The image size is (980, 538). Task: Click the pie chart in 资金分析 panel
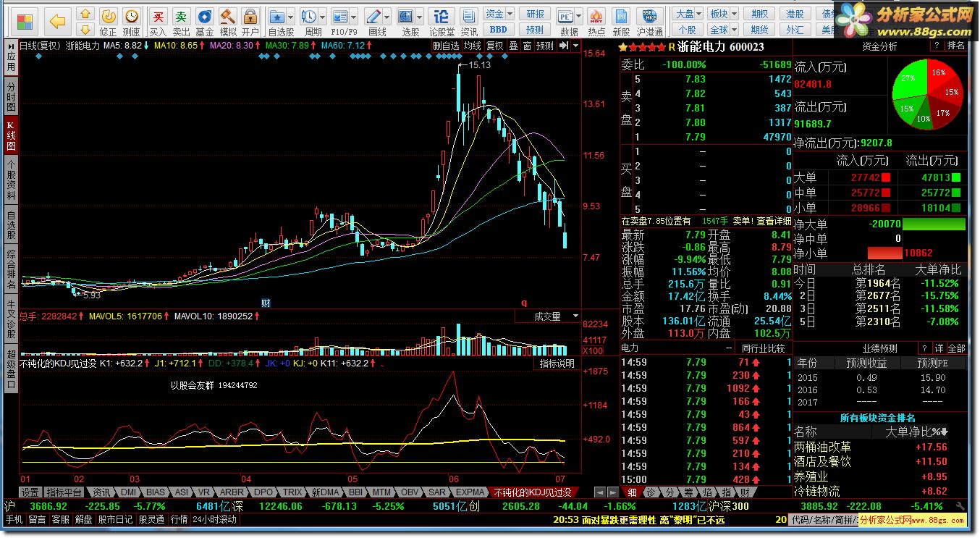click(x=928, y=96)
